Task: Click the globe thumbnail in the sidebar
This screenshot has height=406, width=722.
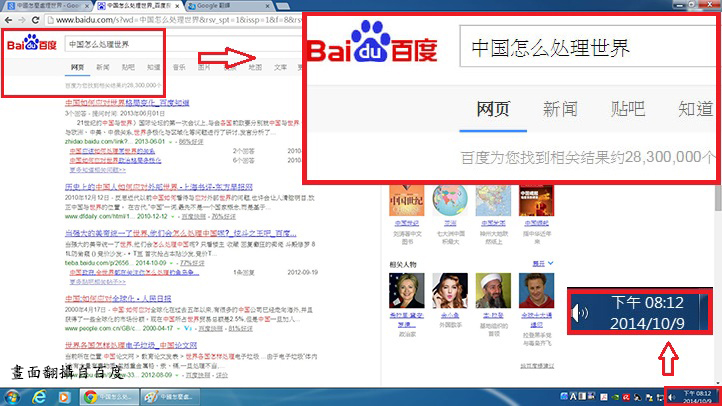Action: [450, 200]
